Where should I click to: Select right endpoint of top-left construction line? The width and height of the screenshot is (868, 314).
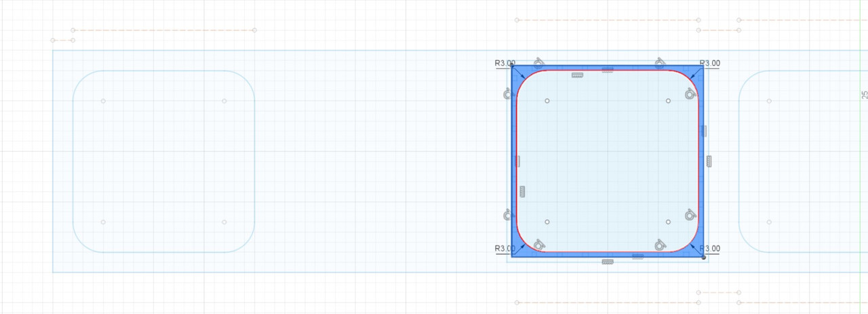254,30
